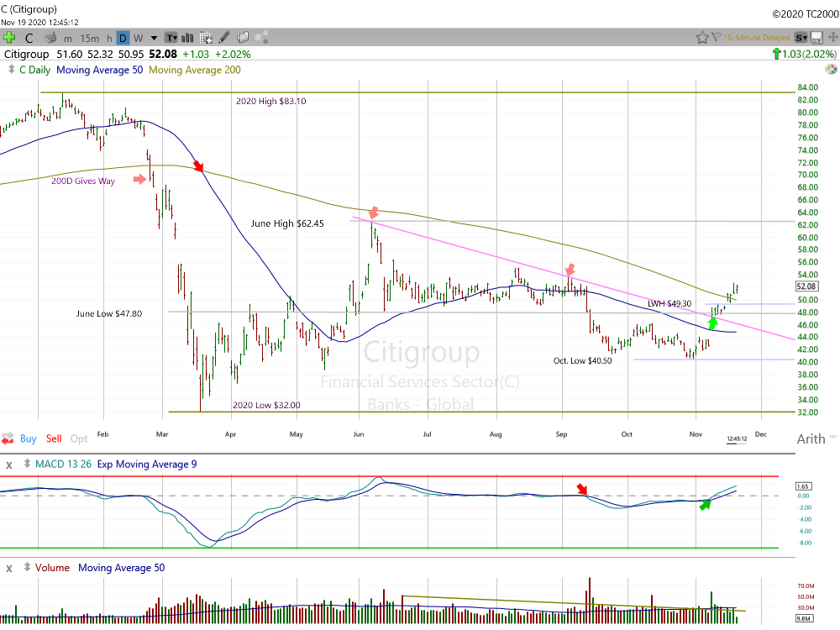Click the 9.8M volume value tag
The width and height of the screenshot is (840, 630).
coord(804,618)
